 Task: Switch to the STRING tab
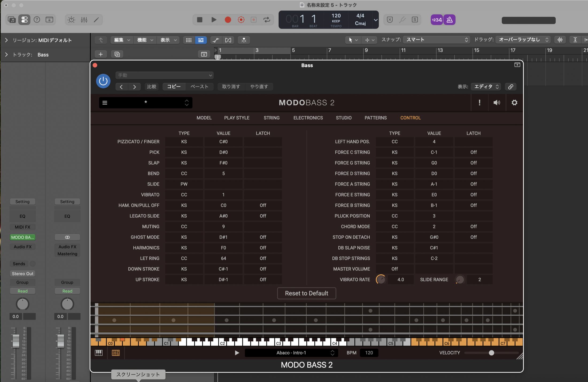tap(272, 118)
